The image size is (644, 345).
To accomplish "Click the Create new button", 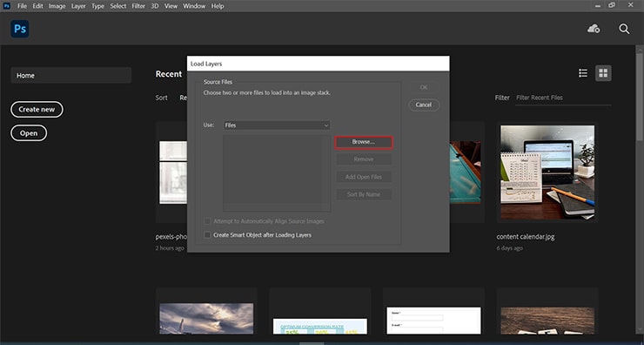I will click(37, 110).
